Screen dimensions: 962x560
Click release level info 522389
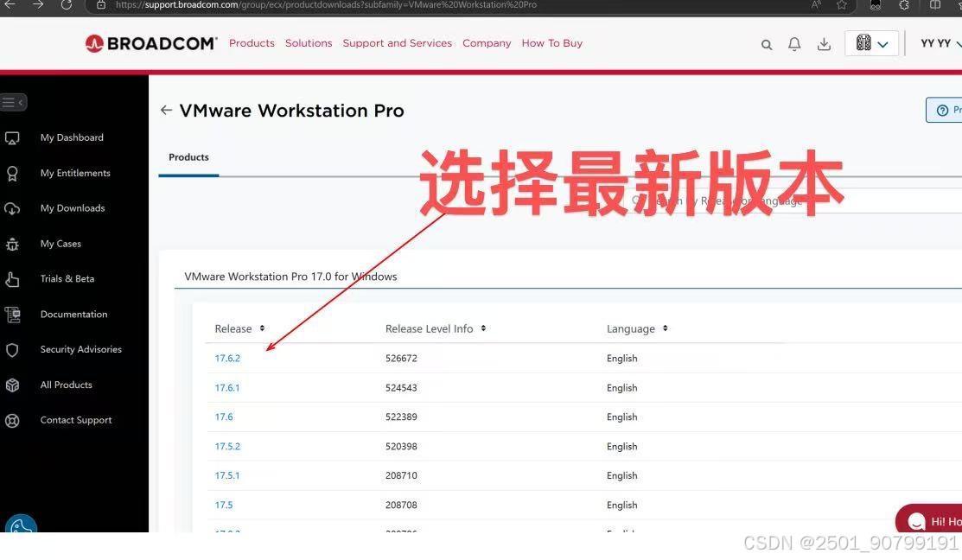401,417
